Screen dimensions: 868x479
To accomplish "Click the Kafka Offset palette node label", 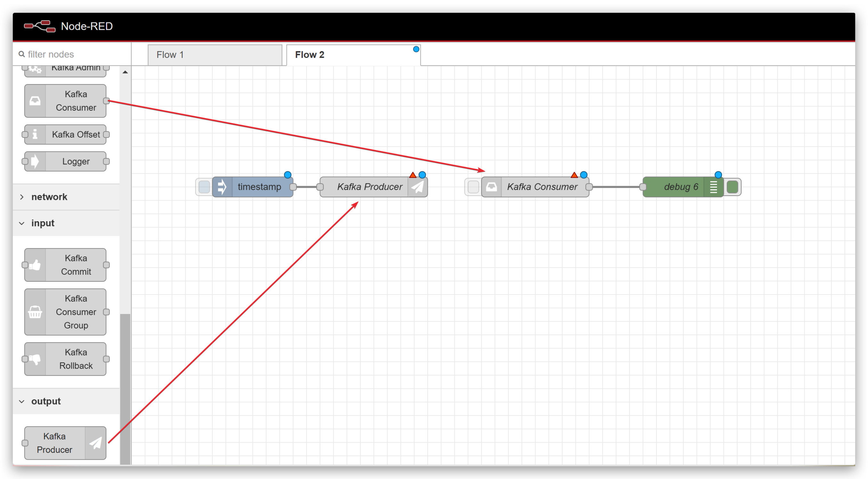I will (76, 134).
